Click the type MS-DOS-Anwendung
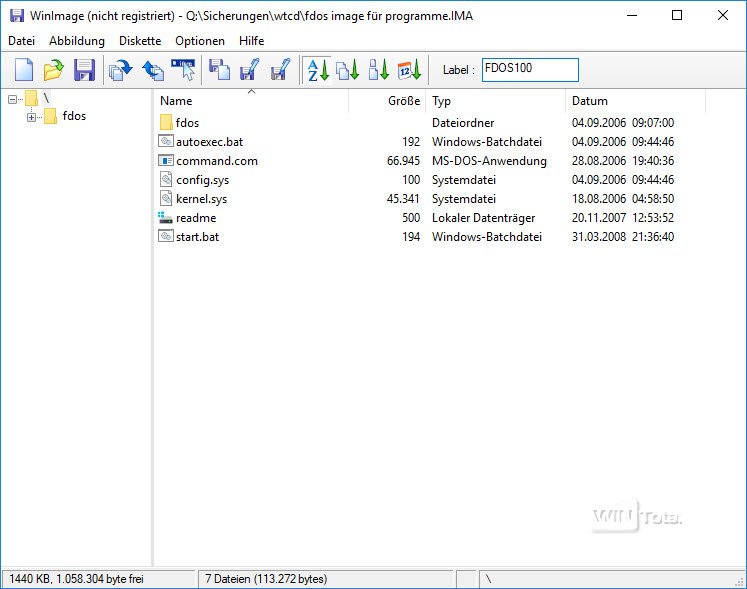 click(489, 161)
